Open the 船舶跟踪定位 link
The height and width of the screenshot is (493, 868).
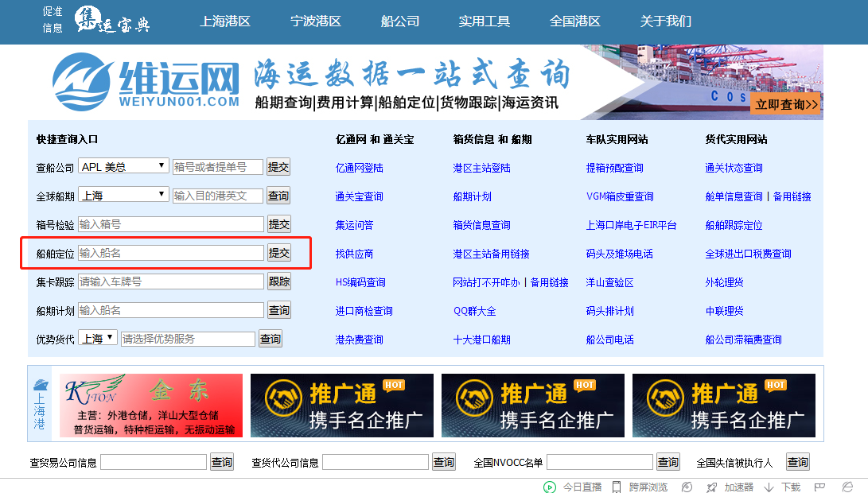[x=734, y=225]
